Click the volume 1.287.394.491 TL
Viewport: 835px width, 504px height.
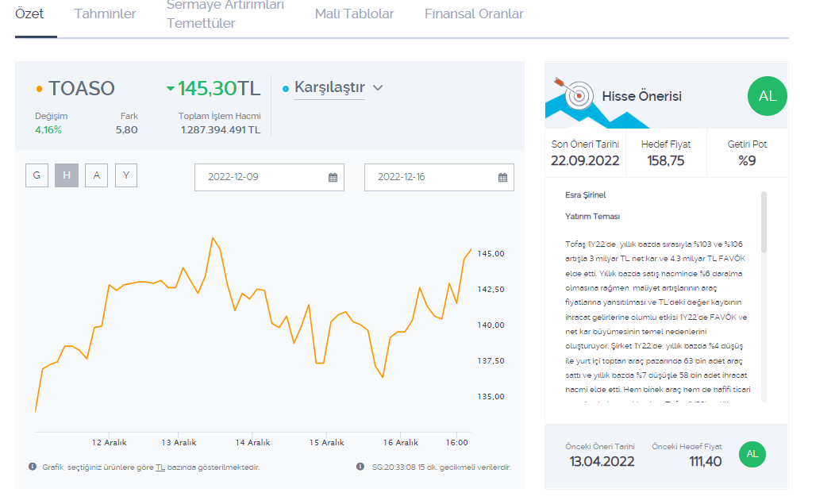click(x=221, y=130)
